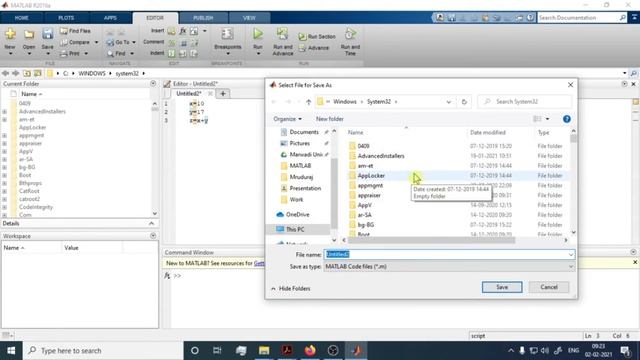Click Find Files in the File section

[x=76, y=31]
